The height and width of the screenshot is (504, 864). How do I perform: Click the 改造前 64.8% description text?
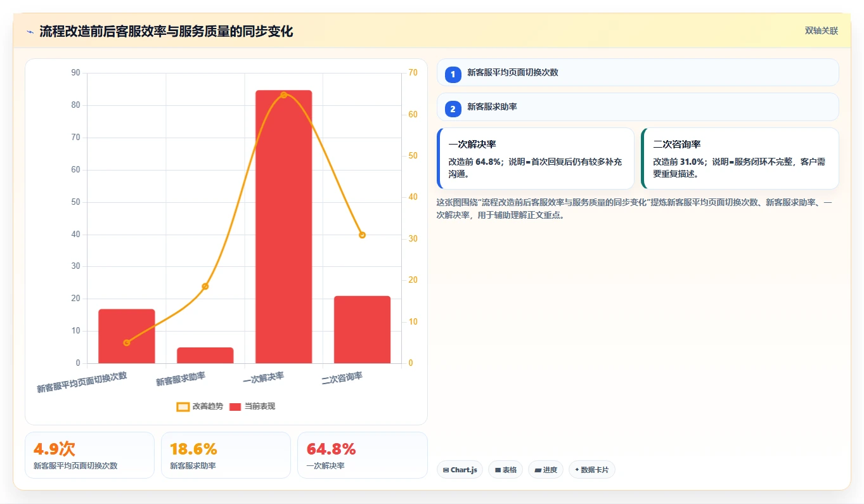click(535, 168)
